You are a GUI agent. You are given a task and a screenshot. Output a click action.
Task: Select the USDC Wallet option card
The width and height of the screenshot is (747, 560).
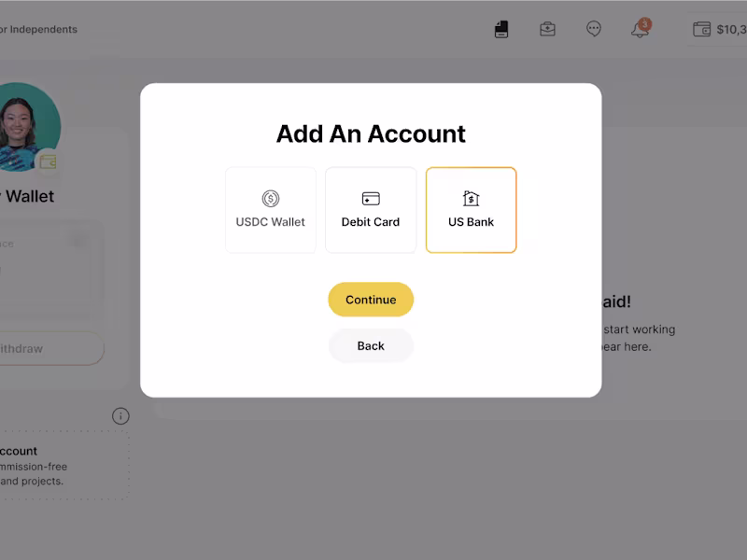[x=271, y=210]
